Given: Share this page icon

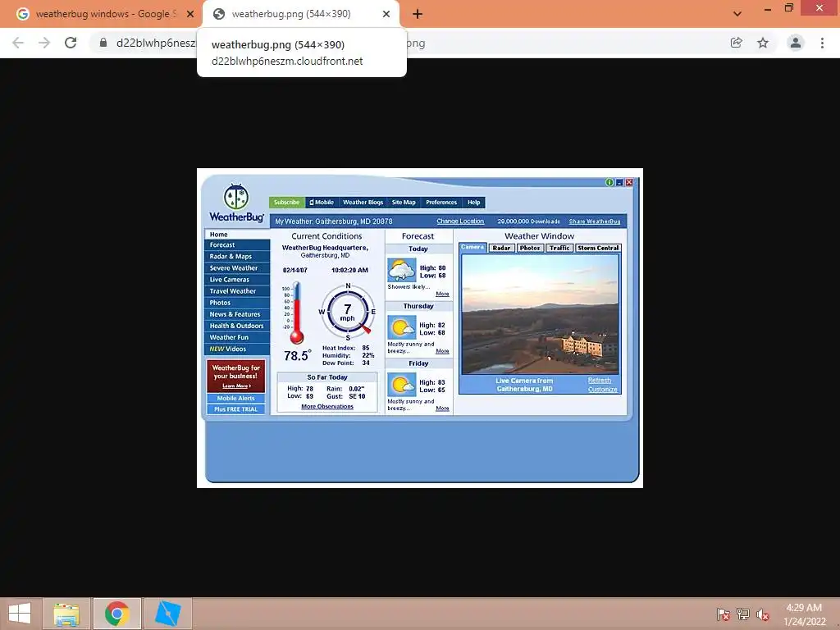Looking at the screenshot, I should (736, 43).
